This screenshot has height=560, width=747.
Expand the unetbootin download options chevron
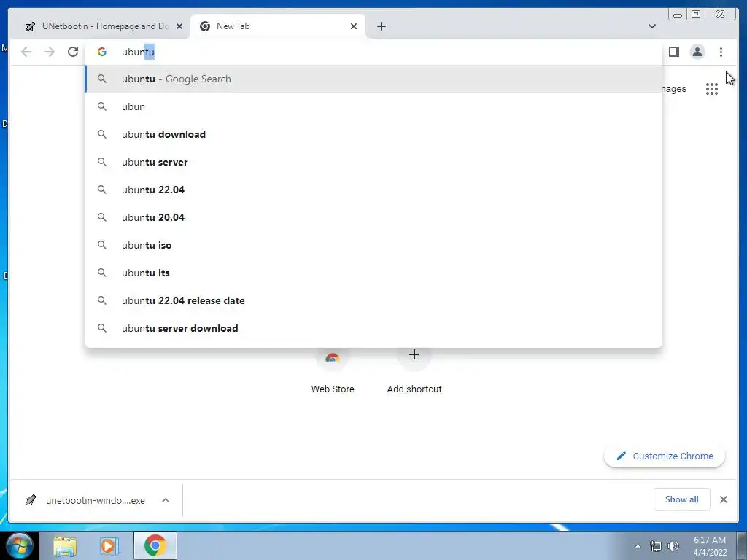(x=166, y=500)
